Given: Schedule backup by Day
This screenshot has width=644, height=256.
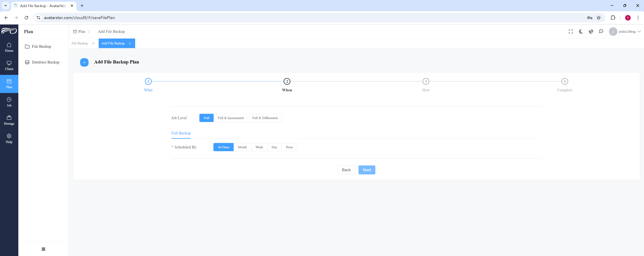Looking at the screenshot, I should pos(274,147).
